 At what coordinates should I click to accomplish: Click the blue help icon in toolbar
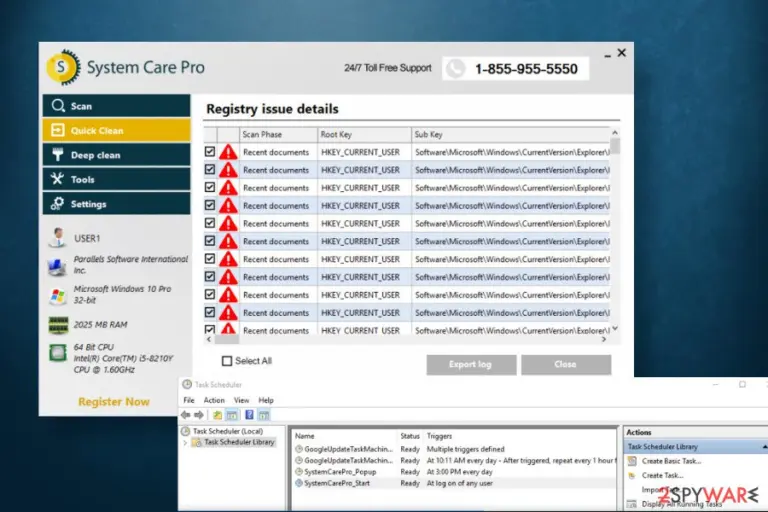(249, 415)
